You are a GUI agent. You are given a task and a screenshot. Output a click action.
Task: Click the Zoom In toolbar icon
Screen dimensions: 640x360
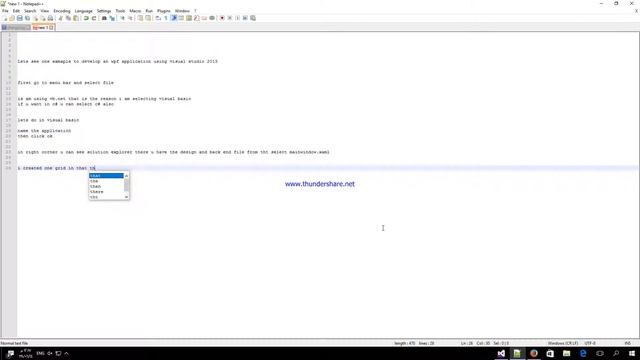coord(122,18)
